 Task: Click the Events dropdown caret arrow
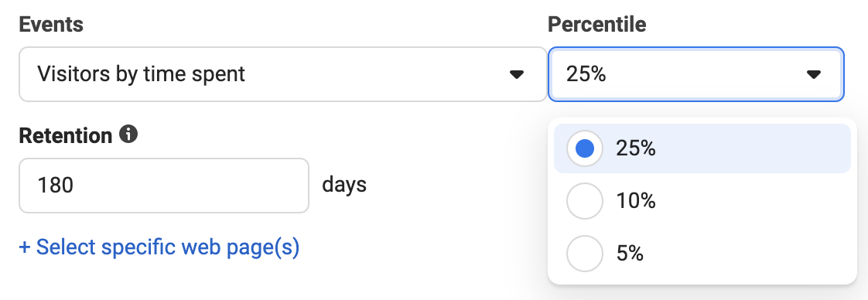tap(517, 75)
